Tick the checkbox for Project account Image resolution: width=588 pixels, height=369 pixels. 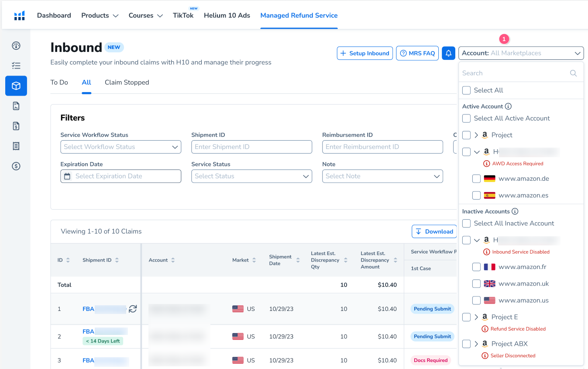pos(466,135)
